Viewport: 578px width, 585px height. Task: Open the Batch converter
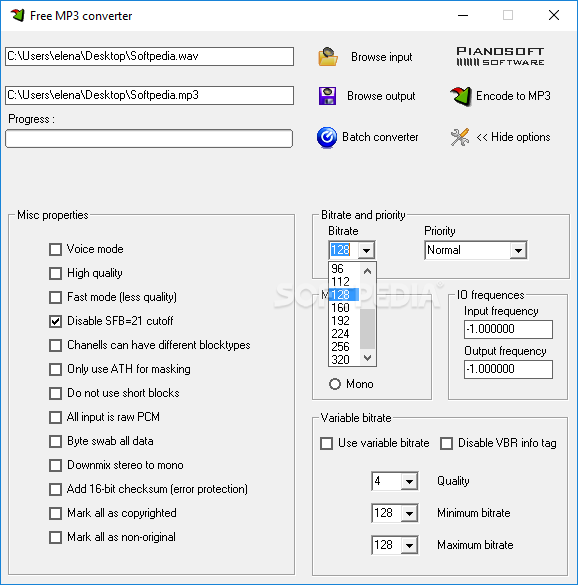pos(380,137)
